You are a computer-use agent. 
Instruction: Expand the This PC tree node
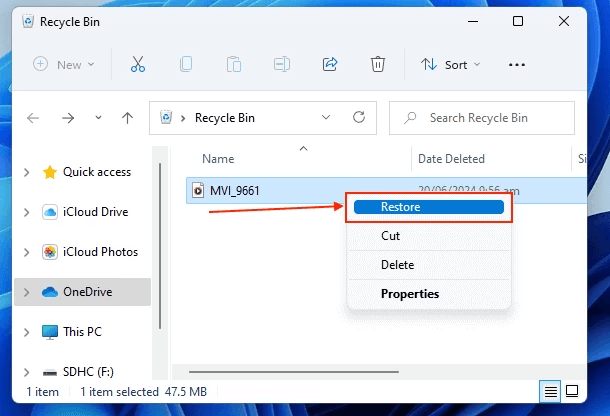pyautogui.click(x=26, y=331)
